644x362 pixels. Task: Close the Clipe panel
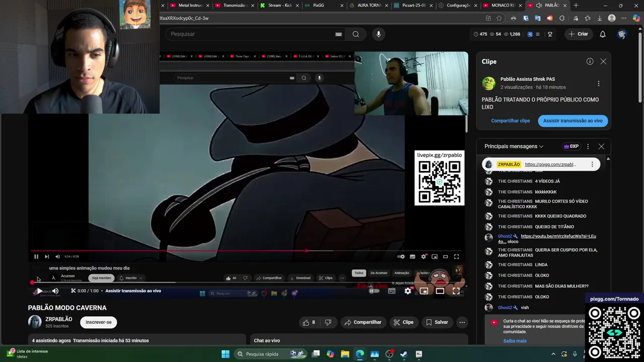[603, 61]
